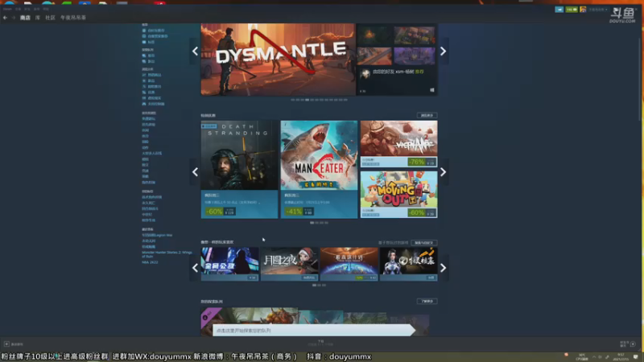Screen dimensions: 644x362
Task: Open 月圆之夜 game capsule
Action: (x=290, y=264)
